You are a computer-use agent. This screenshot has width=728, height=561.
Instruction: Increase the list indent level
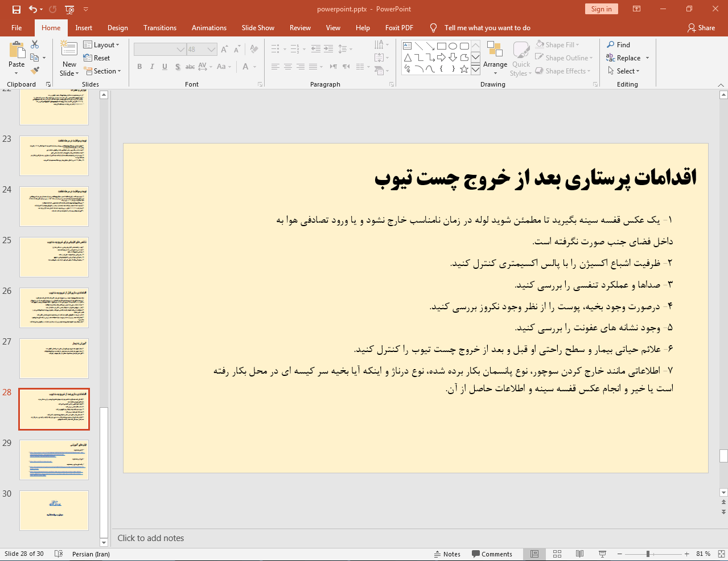tap(328, 49)
